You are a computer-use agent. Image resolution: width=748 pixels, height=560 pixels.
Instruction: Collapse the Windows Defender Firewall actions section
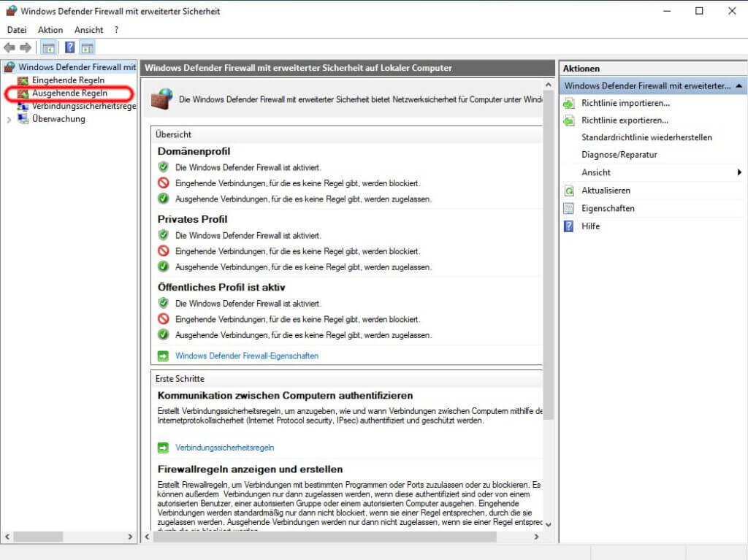739,86
